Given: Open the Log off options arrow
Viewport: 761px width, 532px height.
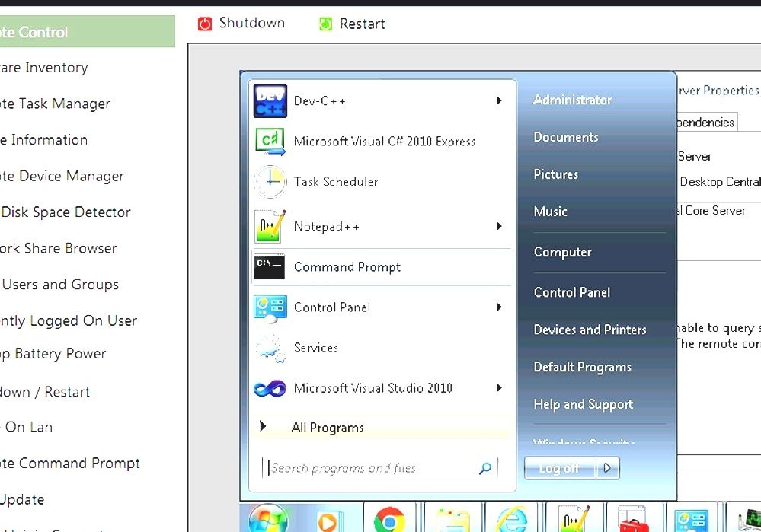Looking at the screenshot, I should click(x=607, y=468).
